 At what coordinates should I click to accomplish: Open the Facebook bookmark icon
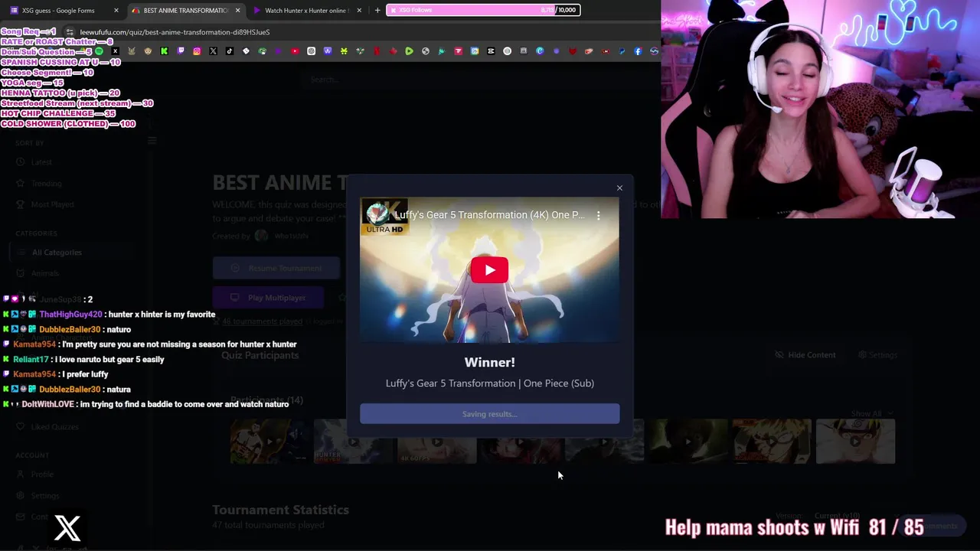click(x=638, y=51)
